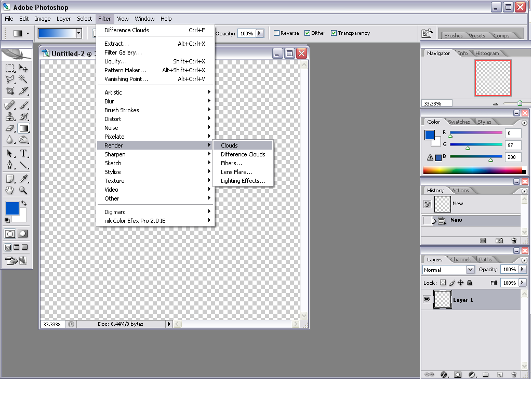Select the Line shape tool
This screenshot has width=532, height=399.
click(x=23, y=165)
